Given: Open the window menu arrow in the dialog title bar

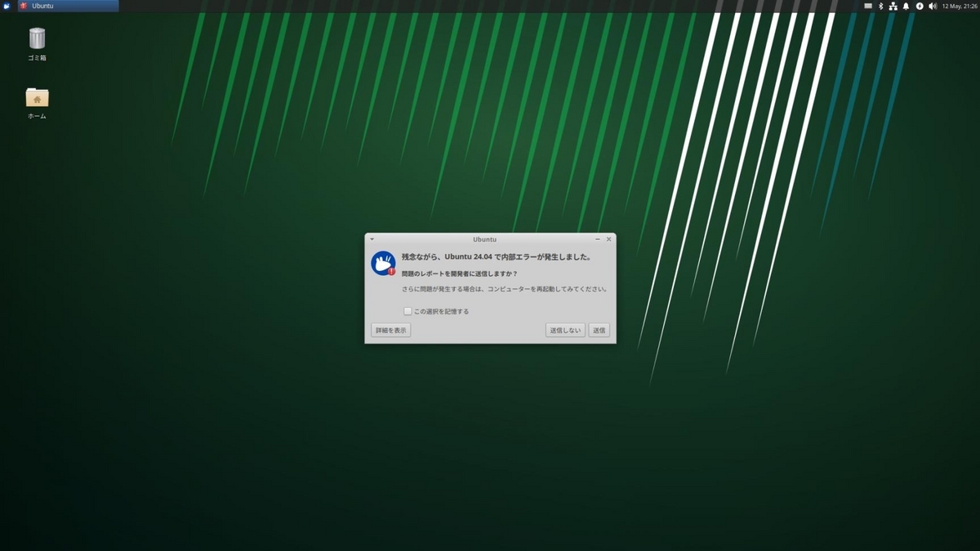Looking at the screenshot, I should coord(372,239).
